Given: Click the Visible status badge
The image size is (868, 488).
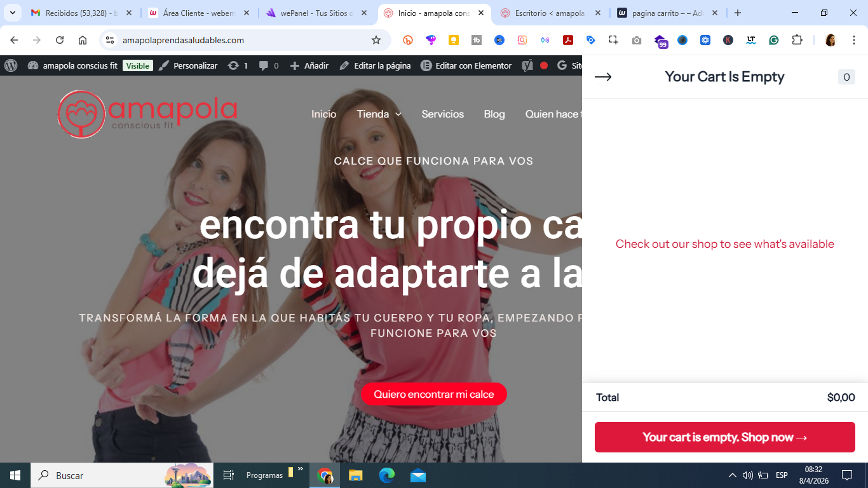Looking at the screenshot, I should [137, 65].
